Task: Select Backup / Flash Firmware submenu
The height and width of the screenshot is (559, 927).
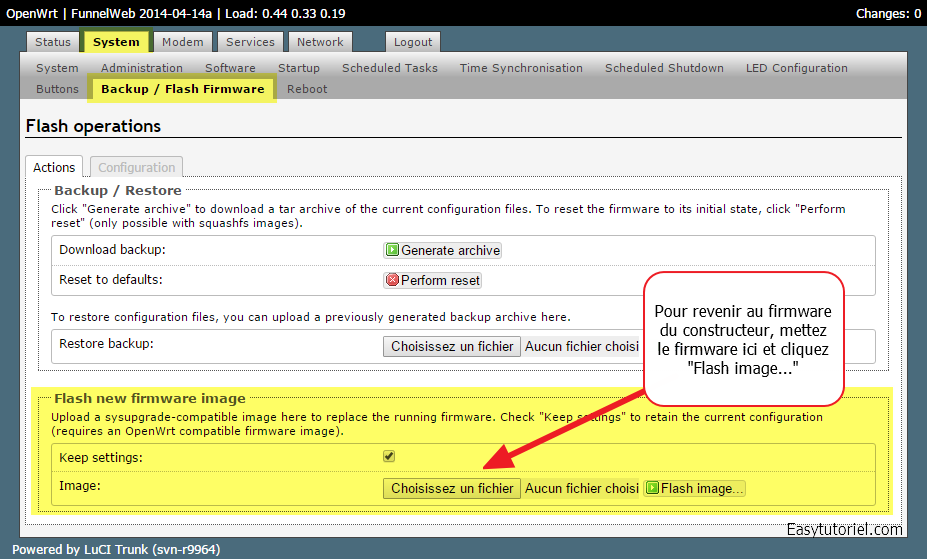Action: (182, 89)
